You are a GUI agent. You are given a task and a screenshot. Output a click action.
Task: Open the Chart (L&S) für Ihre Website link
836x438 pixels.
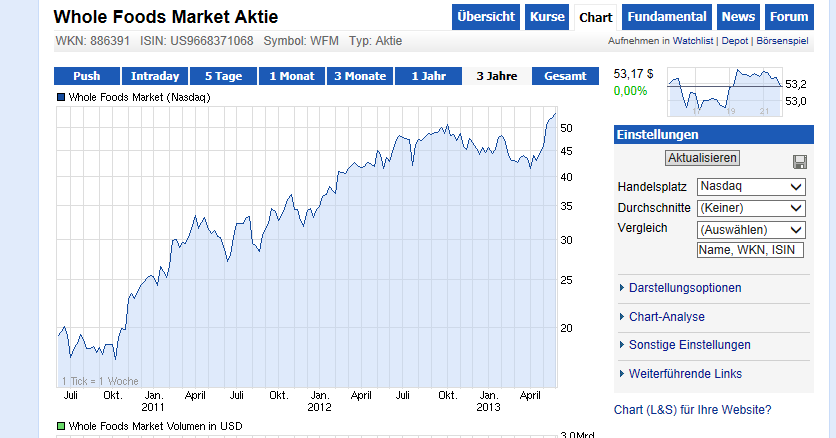[x=693, y=410]
